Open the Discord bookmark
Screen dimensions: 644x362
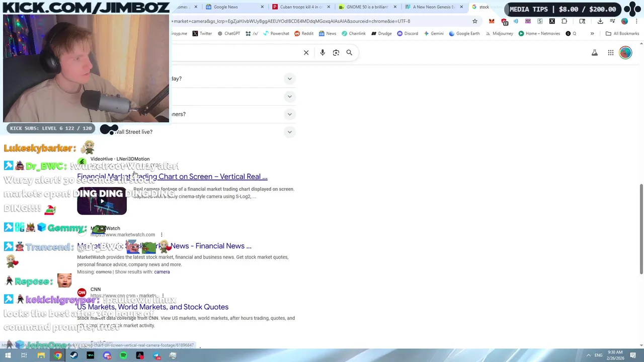(x=408, y=33)
